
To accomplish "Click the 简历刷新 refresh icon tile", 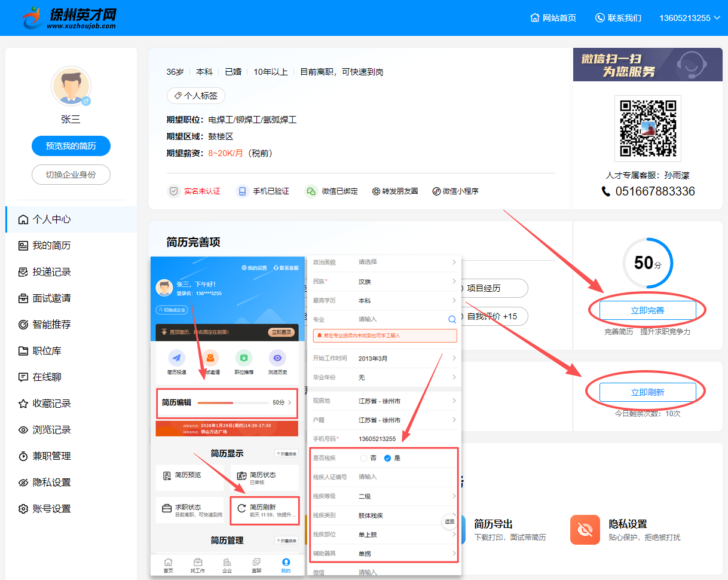I will click(x=264, y=510).
